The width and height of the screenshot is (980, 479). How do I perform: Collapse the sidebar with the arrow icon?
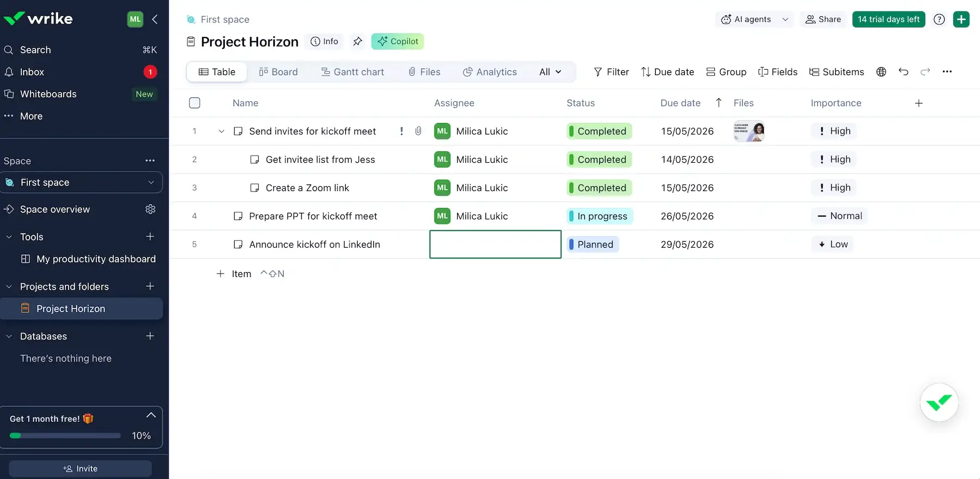155,20
